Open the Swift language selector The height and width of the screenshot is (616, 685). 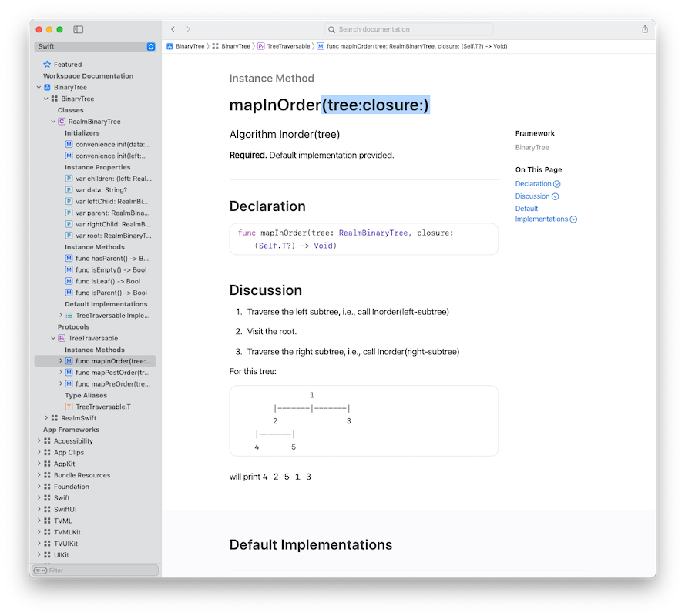(96, 46)
